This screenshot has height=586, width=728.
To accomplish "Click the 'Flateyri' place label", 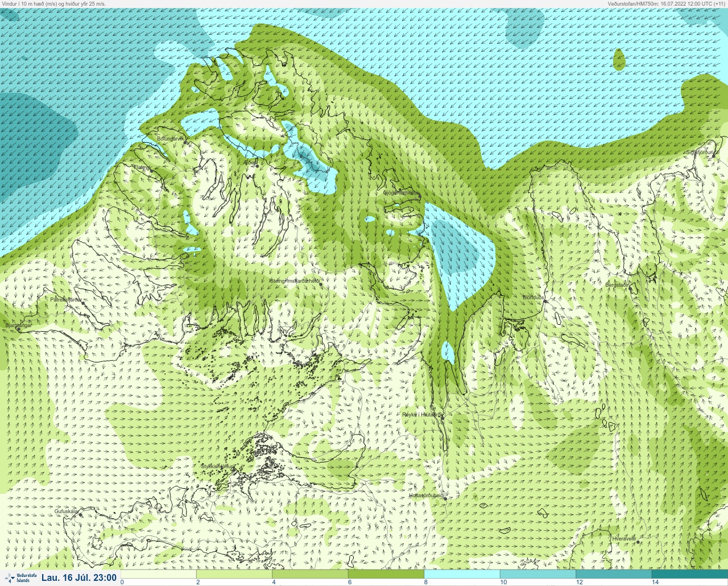I will point(142,167).
